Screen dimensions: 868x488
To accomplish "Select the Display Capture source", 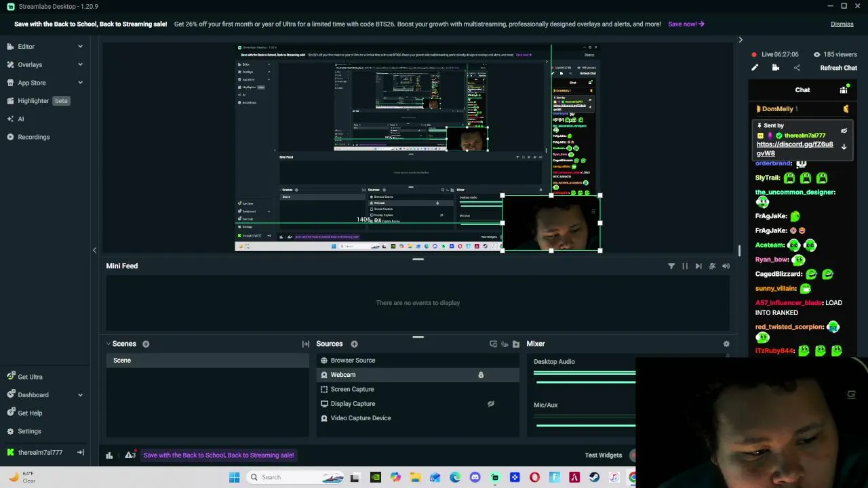I will coord(418,404).
